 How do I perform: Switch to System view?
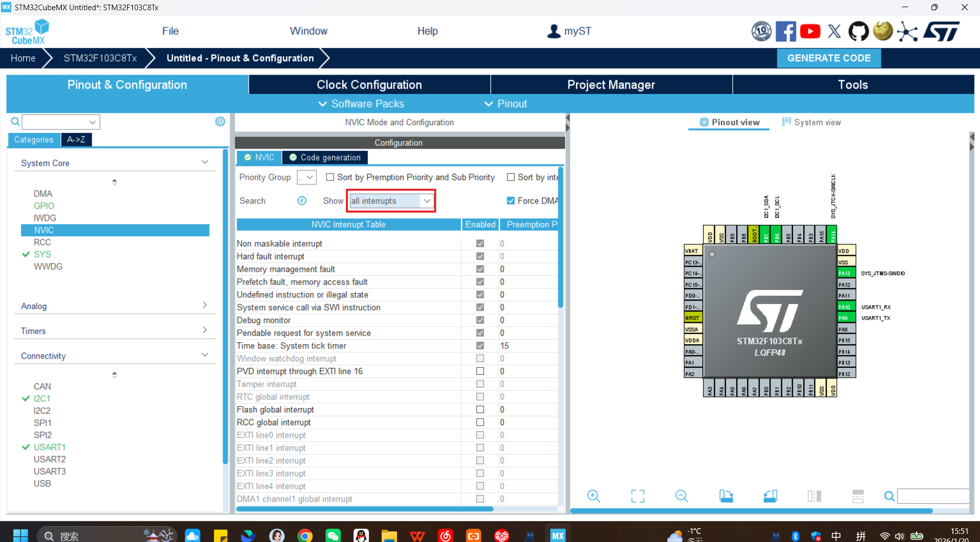tap(811, 122)
